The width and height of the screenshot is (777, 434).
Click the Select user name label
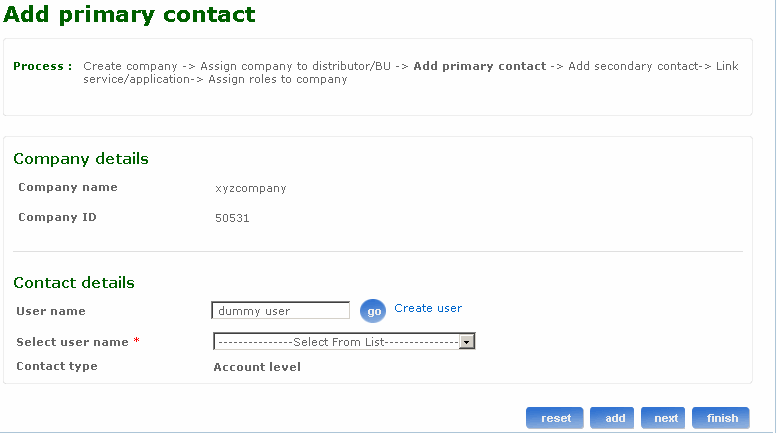click(72, 342)
